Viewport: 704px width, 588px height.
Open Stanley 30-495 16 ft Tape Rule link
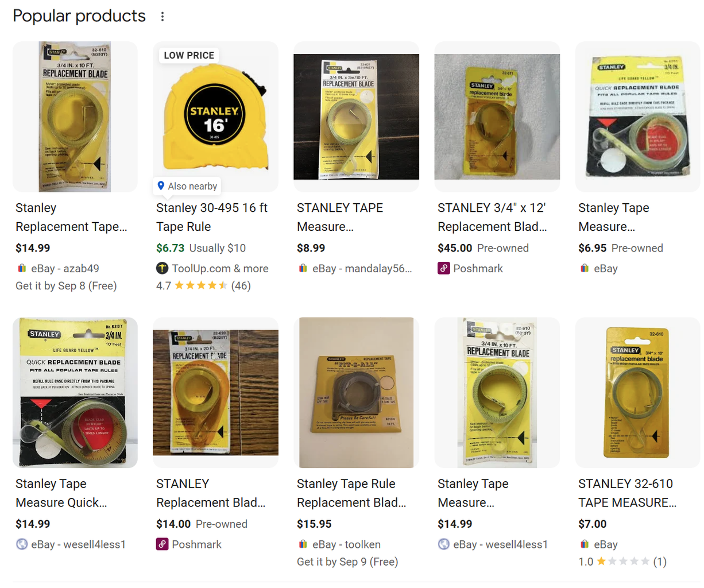[x=211, y=217]
